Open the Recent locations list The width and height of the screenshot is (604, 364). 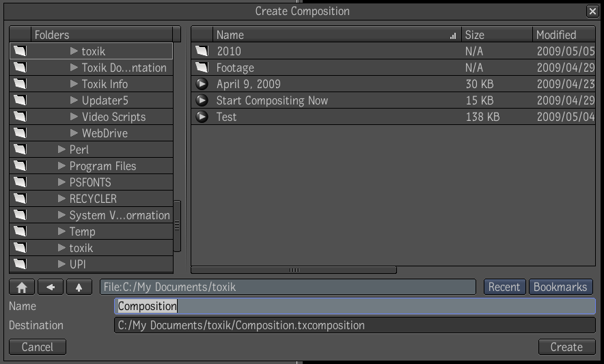coord(504,288)
